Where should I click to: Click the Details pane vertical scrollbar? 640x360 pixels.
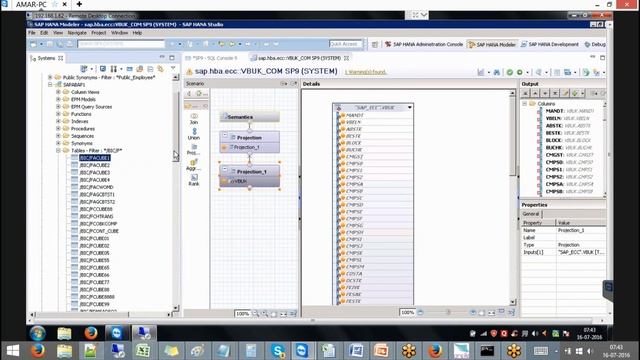tap(513, 198)
